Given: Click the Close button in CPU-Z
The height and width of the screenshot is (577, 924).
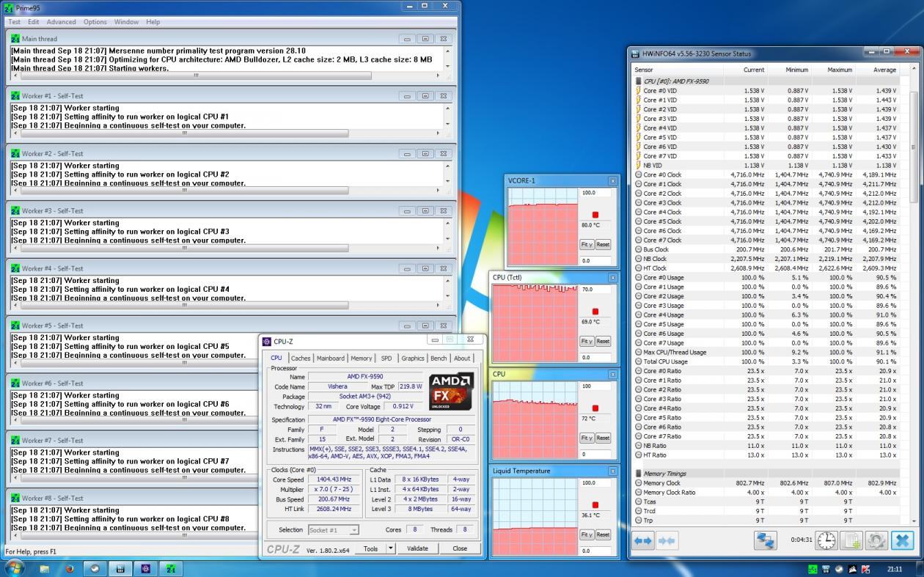Looking at the screenshot, I should click(460, 548).
